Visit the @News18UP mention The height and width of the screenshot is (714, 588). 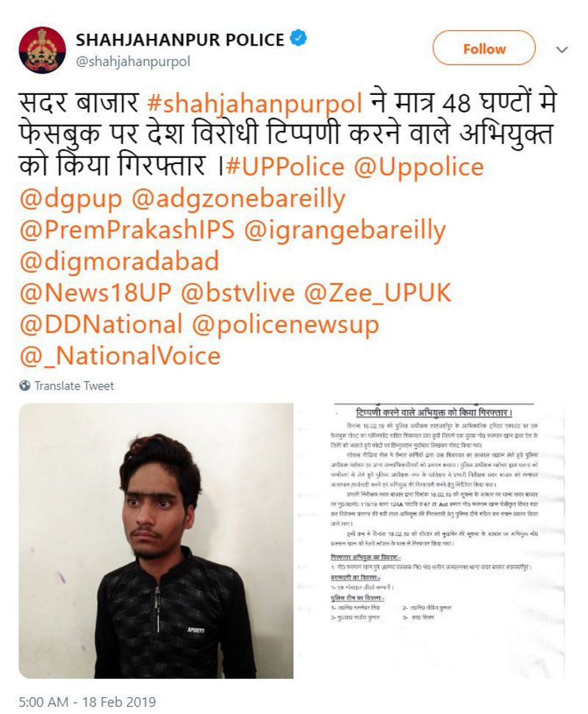coord(96,293)
